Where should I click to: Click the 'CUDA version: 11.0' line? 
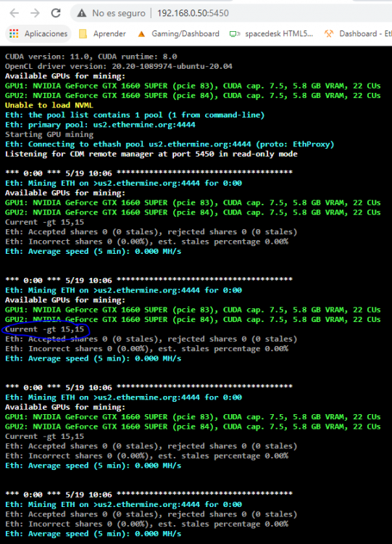pos(91,57)
